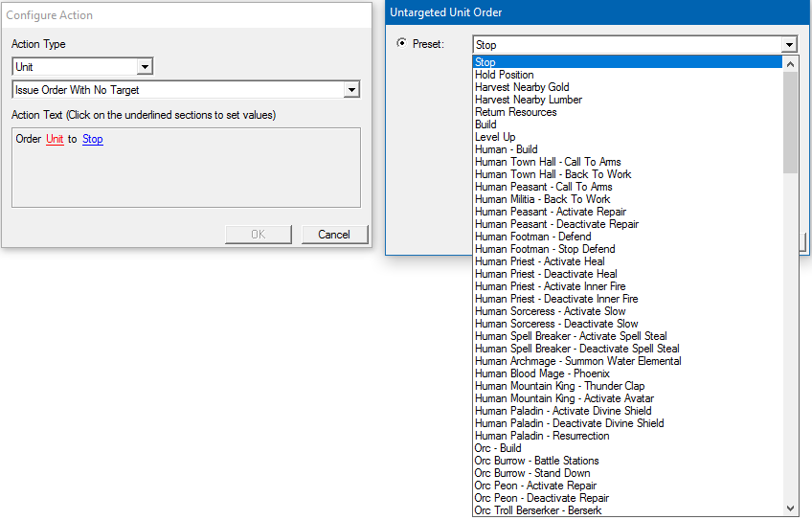This screenshot has height=520, width=812.
Task: Pick Orc Burrow - Stand Down
Action: click(627, 472)
